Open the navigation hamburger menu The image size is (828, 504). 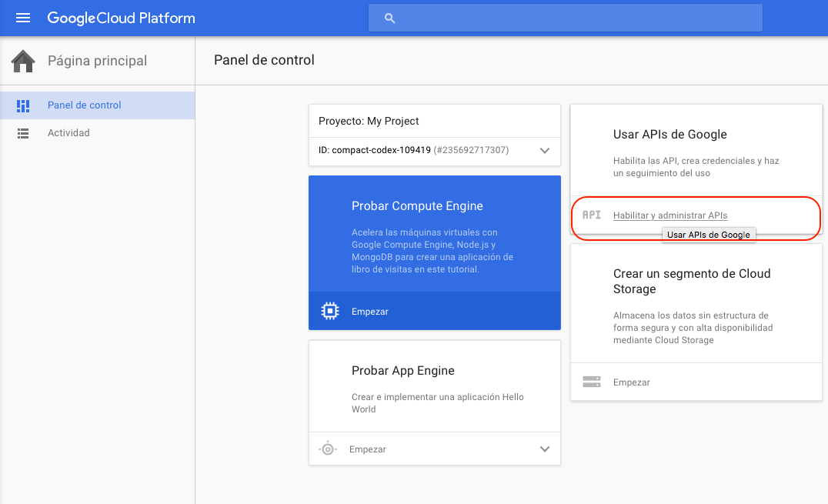(22, 18)
